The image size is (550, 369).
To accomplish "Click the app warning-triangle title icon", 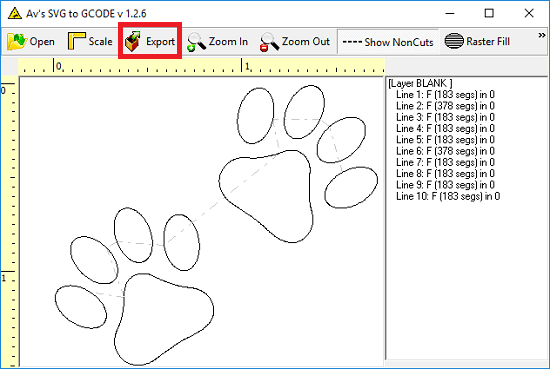I will [15, 13].
